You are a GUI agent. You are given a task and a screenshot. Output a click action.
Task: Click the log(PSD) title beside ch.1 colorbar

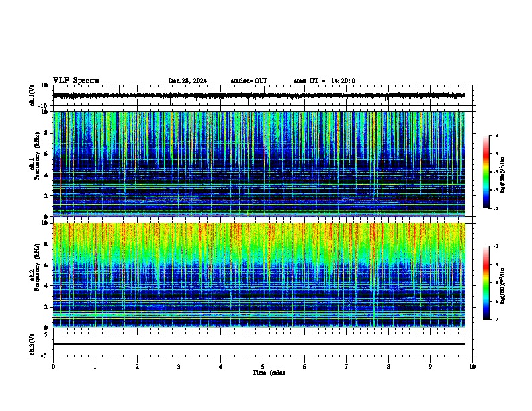click(x=503, y=175)
